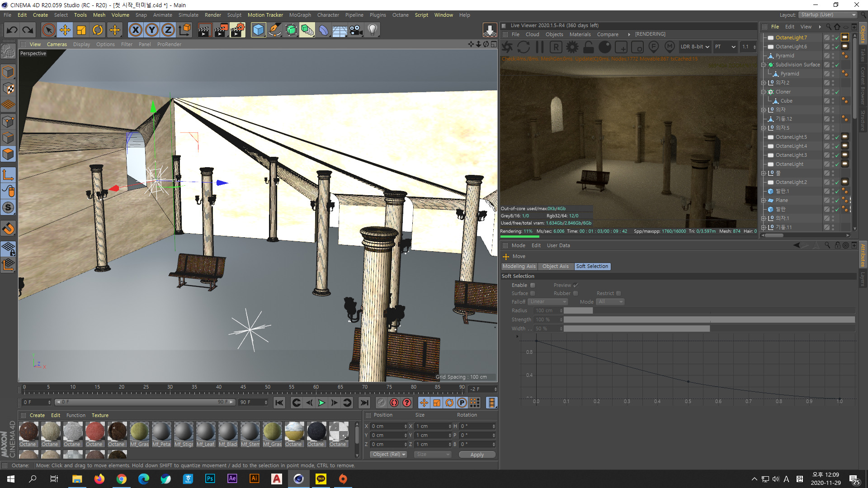Adjust the soft selection Radius slider
868x488 pixels.
click(709, 310)
